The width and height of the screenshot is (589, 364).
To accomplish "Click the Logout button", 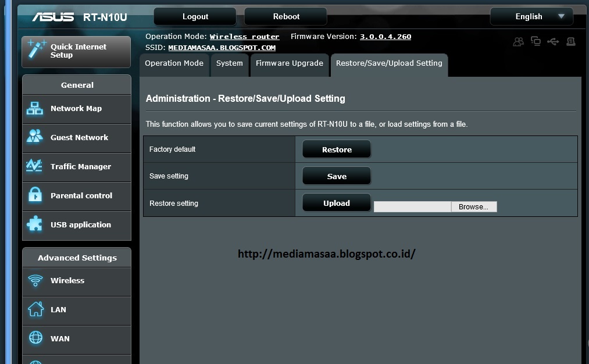I will pyautogui.click(x=195, y=16).
